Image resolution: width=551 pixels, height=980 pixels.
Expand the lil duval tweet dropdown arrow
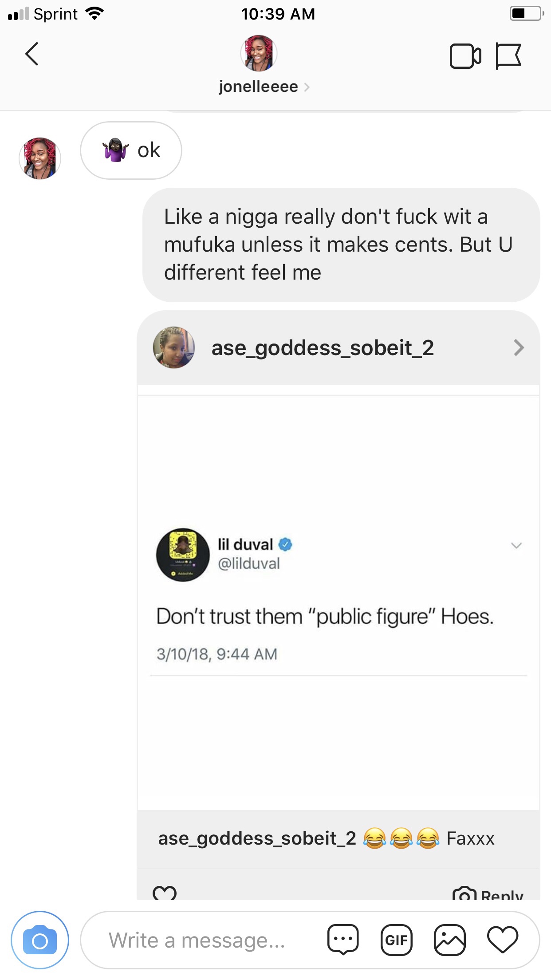tap(516, 545)
